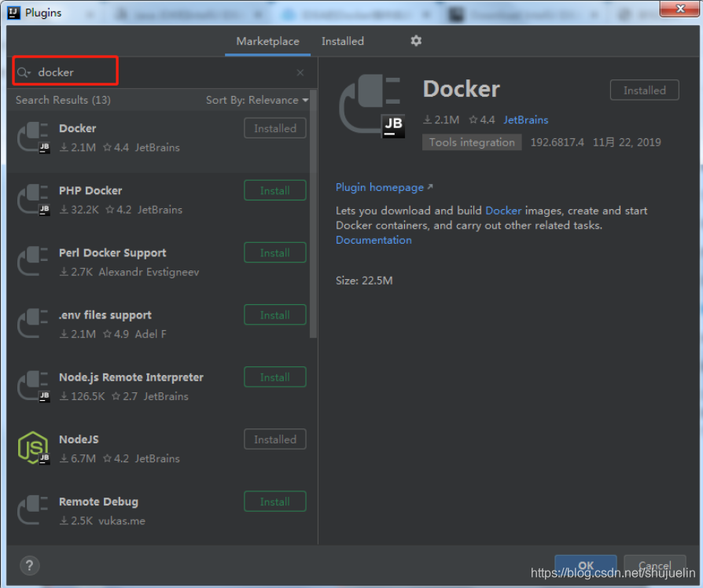Open the search magnifier filter dropdown
Viewport: 703px width, 588px height.
pos(24,72)
